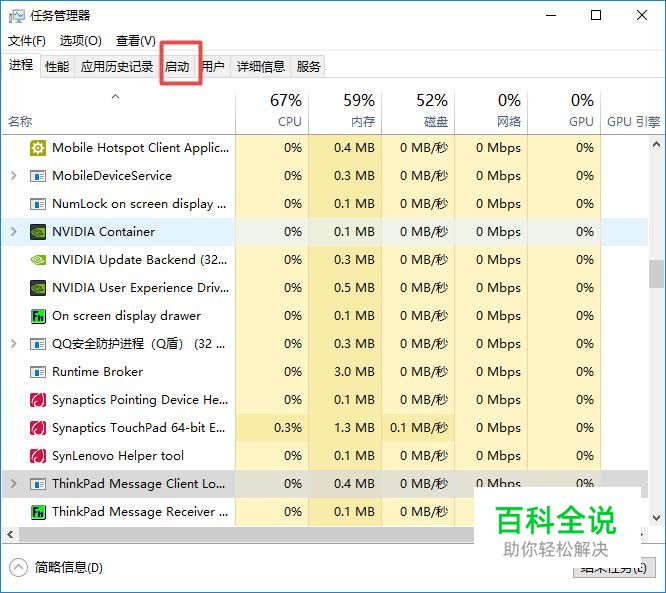
Task: Click NVIDIA User Experience 0.5 MB memory value
Action: point(354,288)
